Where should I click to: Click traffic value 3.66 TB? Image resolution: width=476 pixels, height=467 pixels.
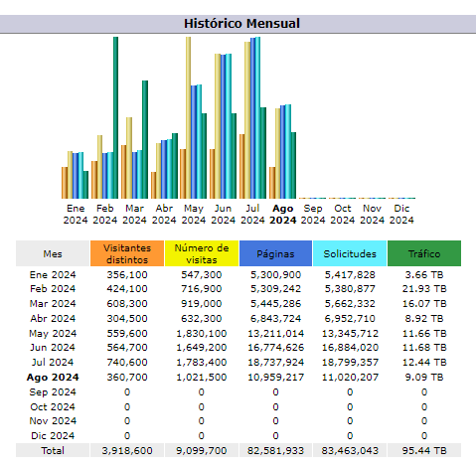click(x=424, y=275)
